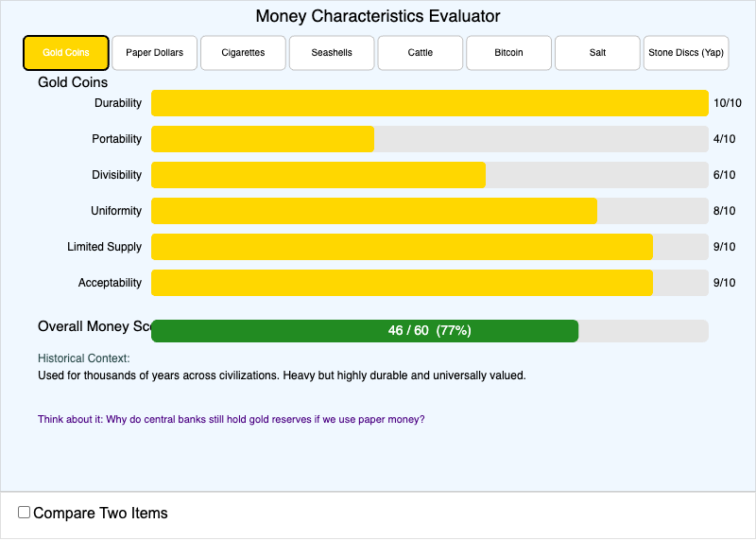
Task: Click the Historical Context heading
Action: pyautogui.click(x=84, y=358)
